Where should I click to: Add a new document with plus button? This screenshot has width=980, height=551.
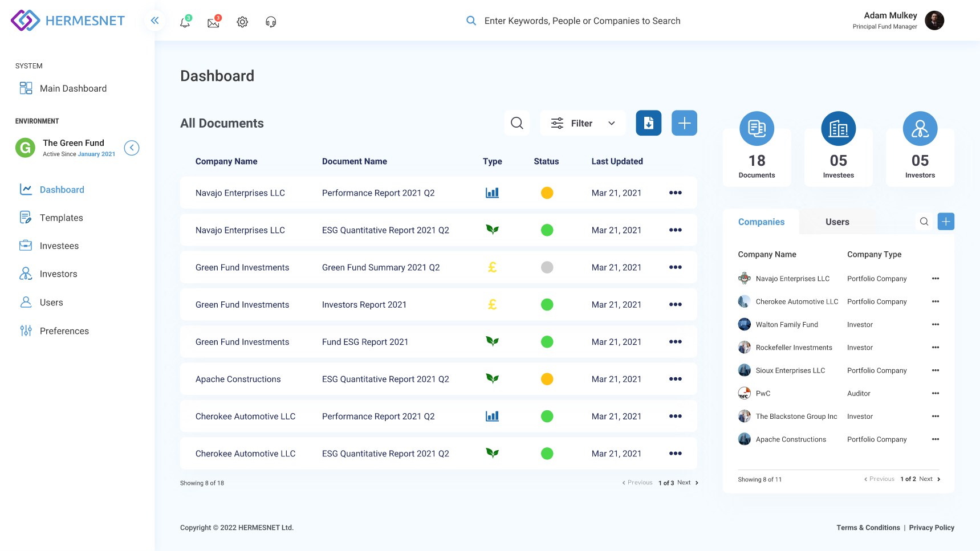point(684,123)
